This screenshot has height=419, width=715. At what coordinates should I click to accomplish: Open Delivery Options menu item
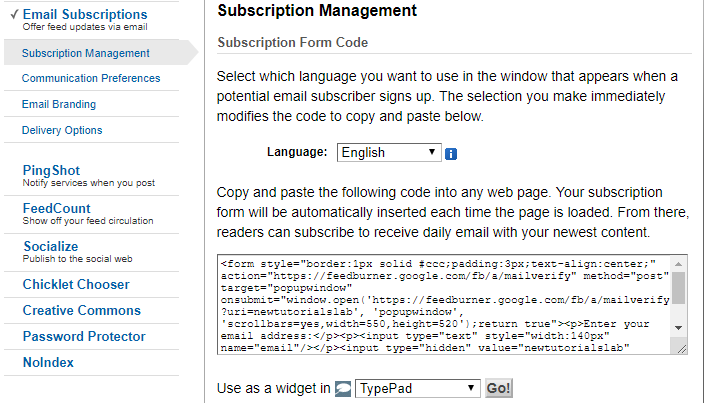coord(62,130)
